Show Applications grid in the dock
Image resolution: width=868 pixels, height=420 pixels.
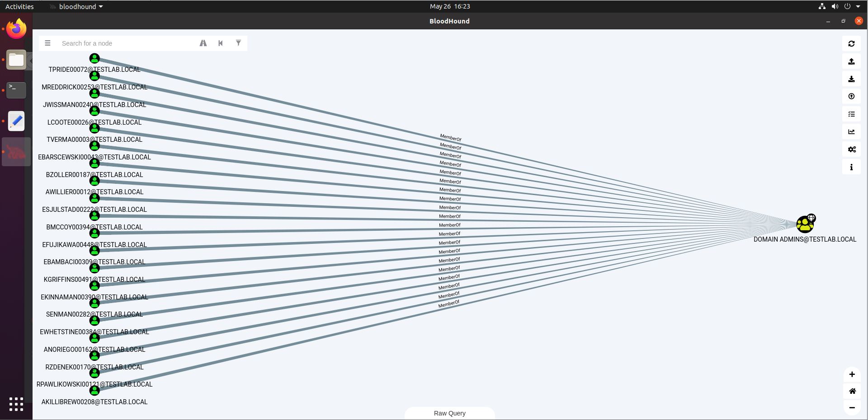[x=16, y=404]
